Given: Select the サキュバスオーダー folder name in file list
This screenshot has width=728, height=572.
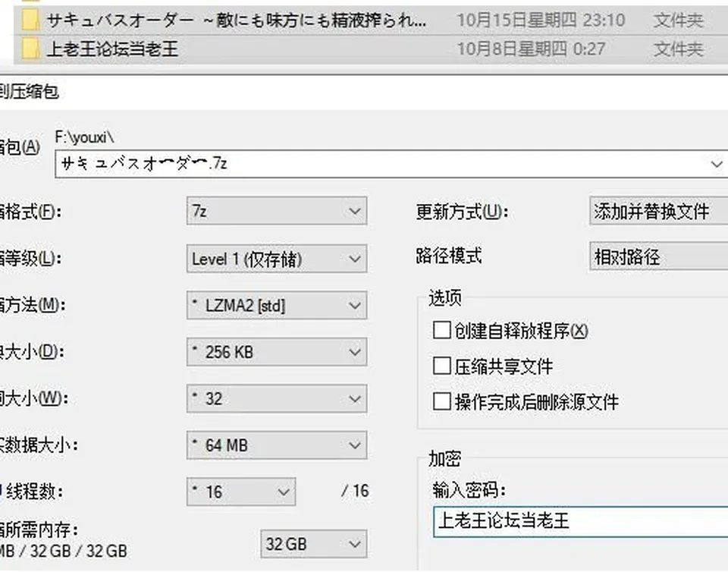Looking at the screenshot, I should [x=237, y=20].
